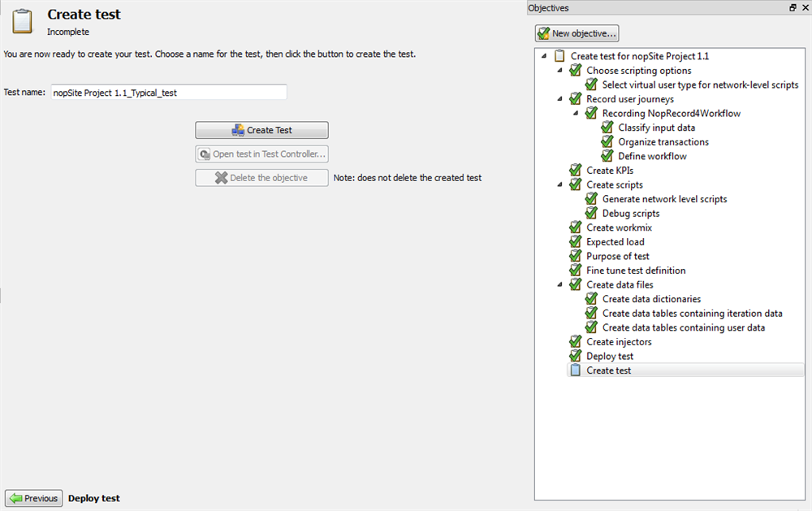Click the checkmark icon beside Deploy test objective
Screen dimensions: 812x511
click(575, 356)
